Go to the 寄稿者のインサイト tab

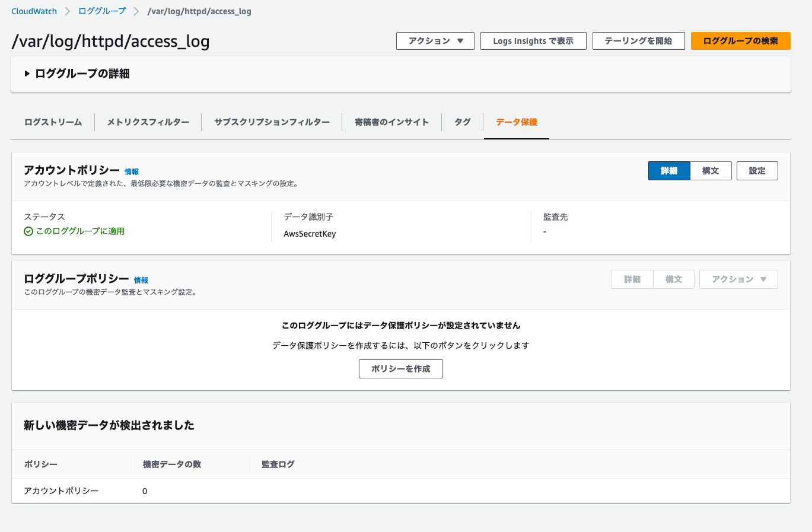click(391, 122)
